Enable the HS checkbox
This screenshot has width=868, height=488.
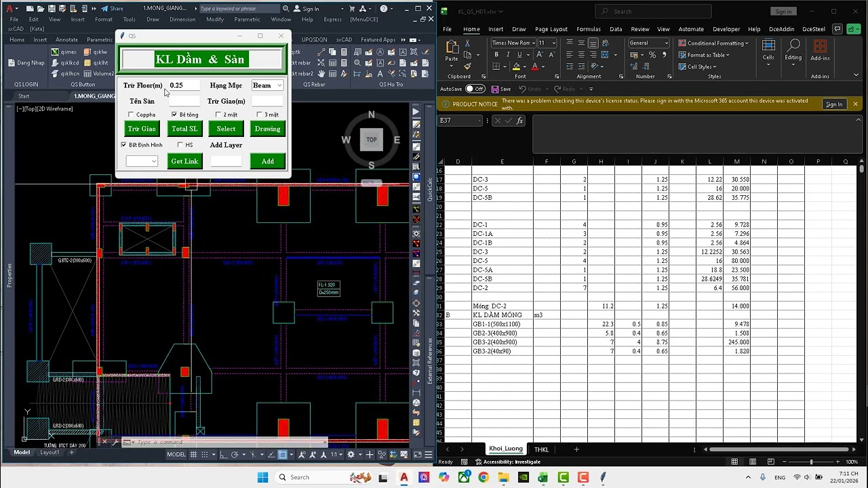tap(180, 144)
